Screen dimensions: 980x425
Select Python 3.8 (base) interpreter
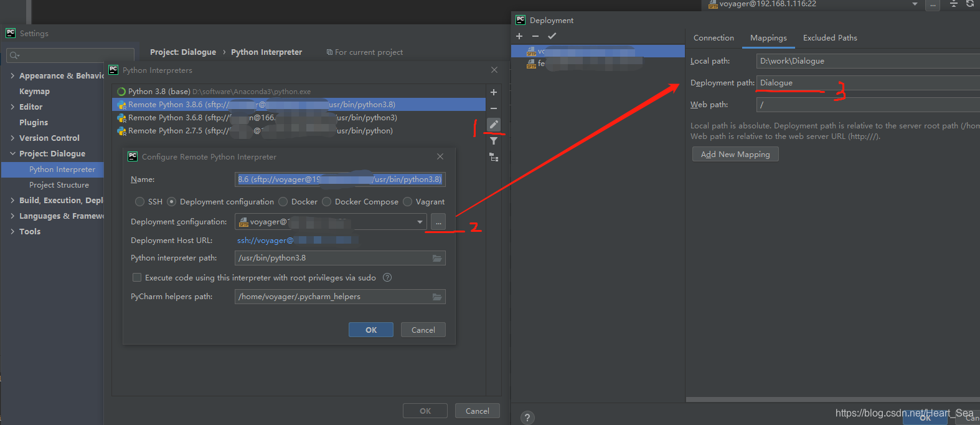(299, 92)
